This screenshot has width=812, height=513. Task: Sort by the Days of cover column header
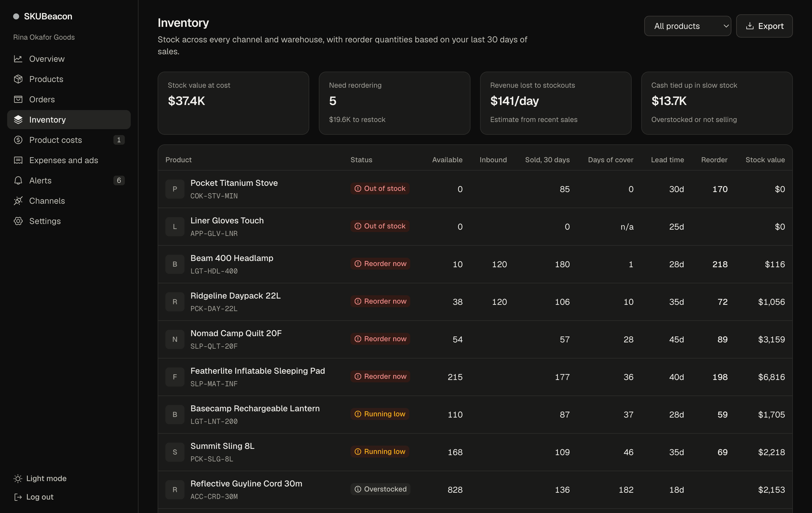coord(611,160)
